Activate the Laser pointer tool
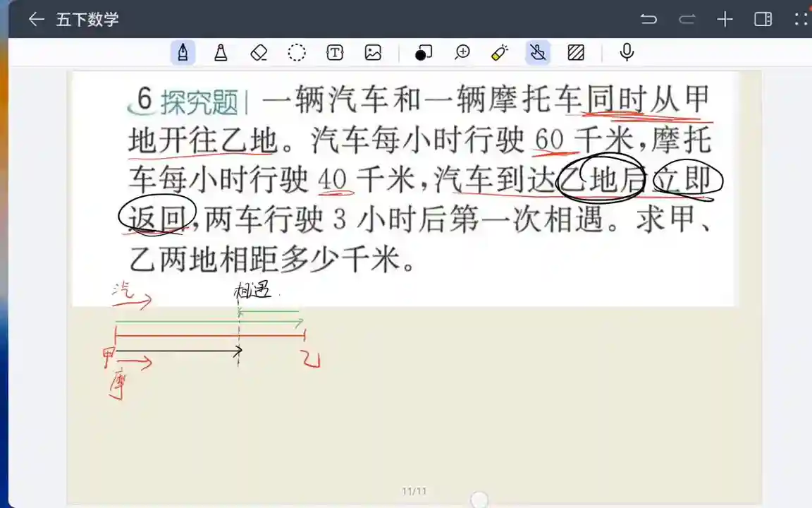The width and height of the screenshot is (812, 508). (x=500, y=53)
